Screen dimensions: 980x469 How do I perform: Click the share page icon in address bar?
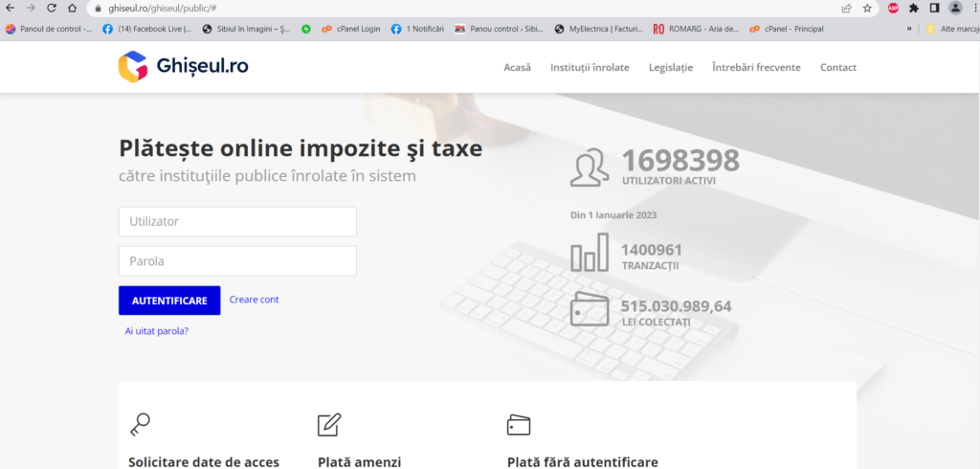[846, 8]
